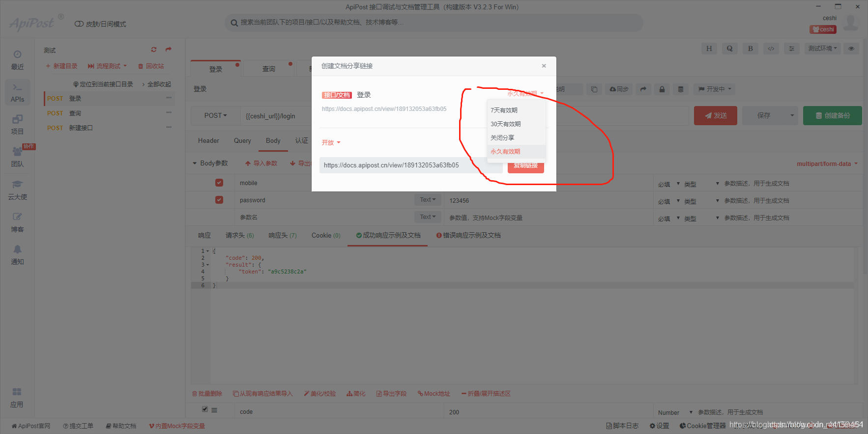Click the B bold toolbar icon
Screen dimensions: 868x434
tap(750, 49)
